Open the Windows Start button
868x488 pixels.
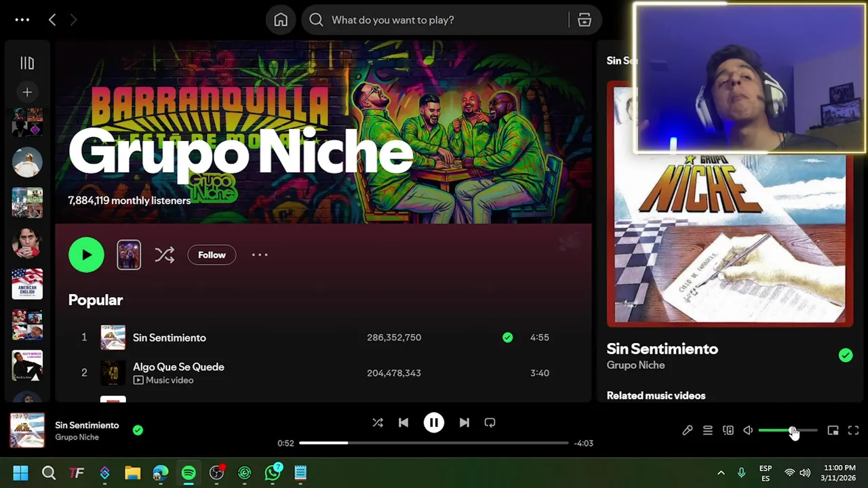[x=20, y=472]
